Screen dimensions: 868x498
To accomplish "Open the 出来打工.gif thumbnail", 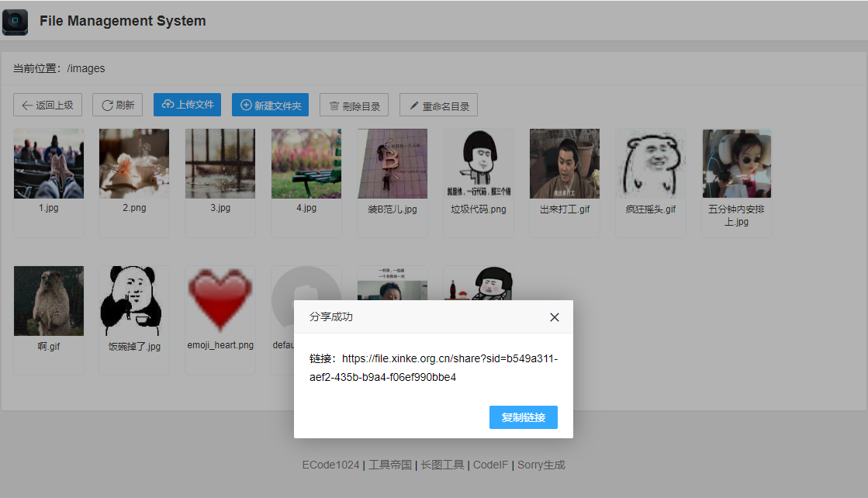I will pos(565,164).
